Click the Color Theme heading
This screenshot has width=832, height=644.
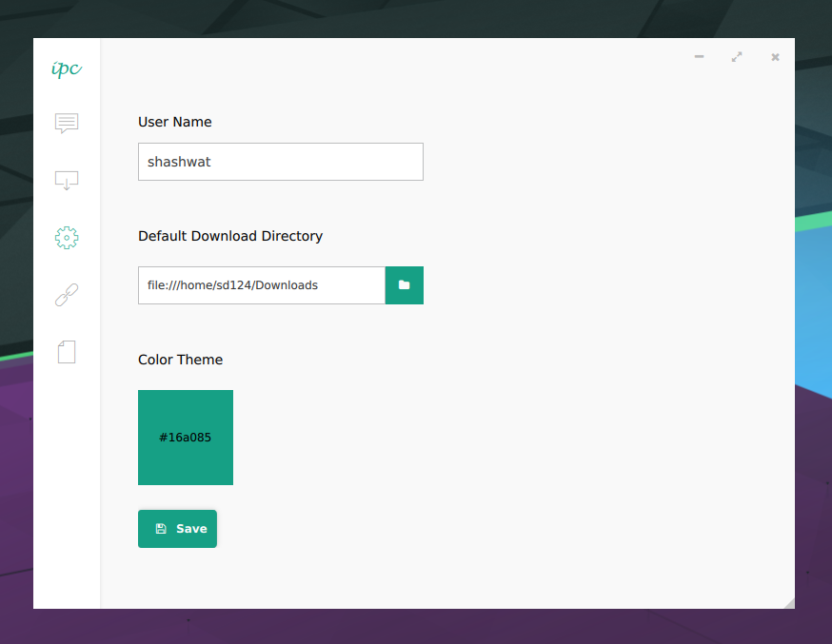pos(181,360)
